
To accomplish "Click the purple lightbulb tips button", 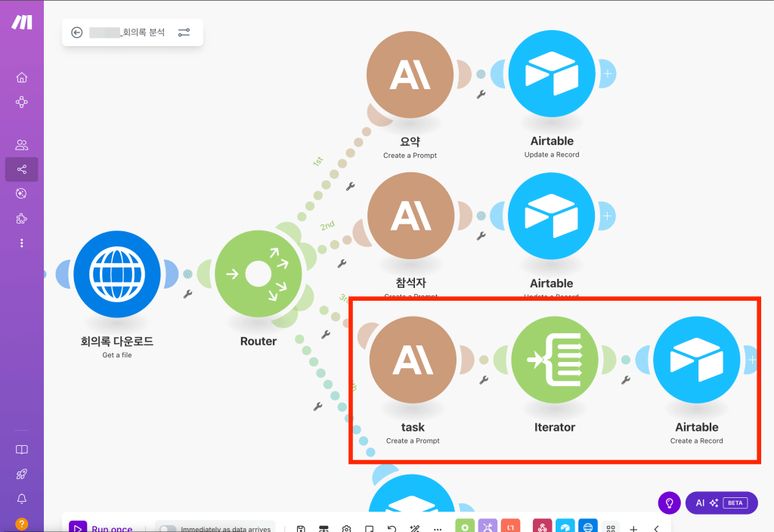I will pos(669,503).
